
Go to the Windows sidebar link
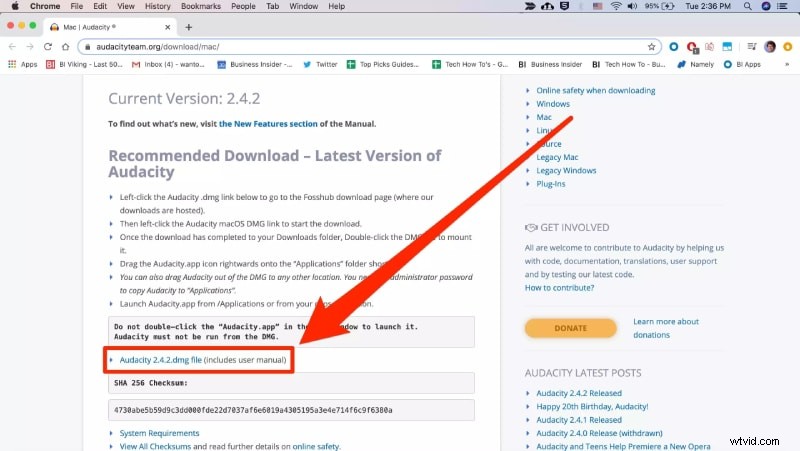(553, 104)
